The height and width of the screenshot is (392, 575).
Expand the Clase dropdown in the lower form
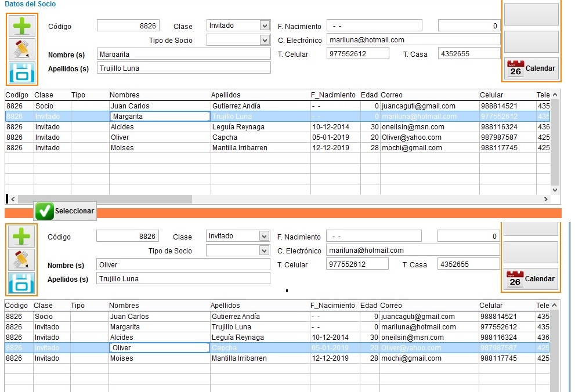point(264,236)
